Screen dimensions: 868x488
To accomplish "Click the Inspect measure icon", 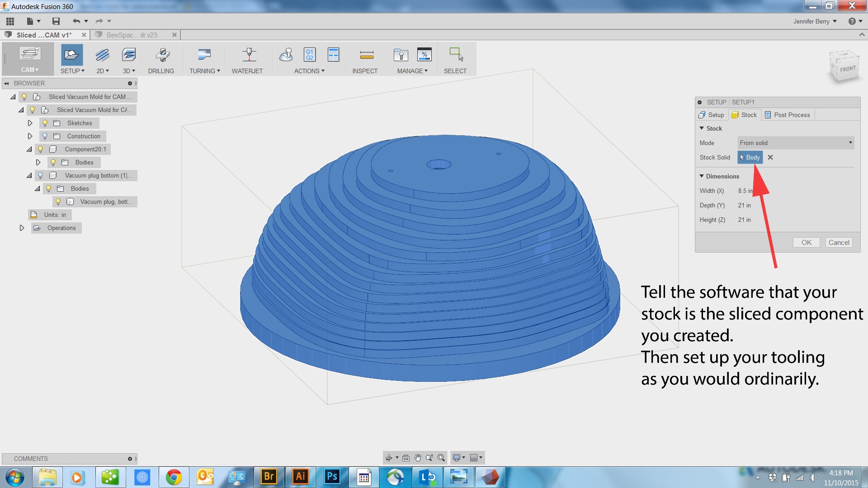I will pos(366,56).
